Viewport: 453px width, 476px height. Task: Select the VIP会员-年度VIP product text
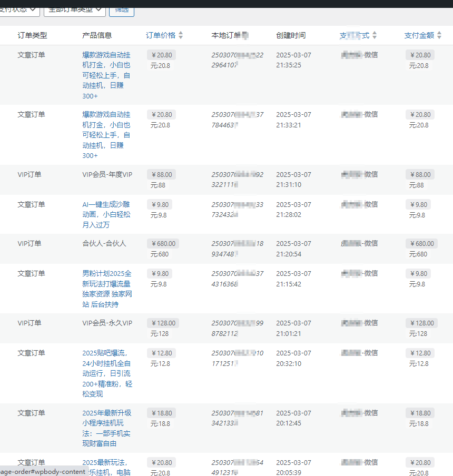(x=107, y=175)
